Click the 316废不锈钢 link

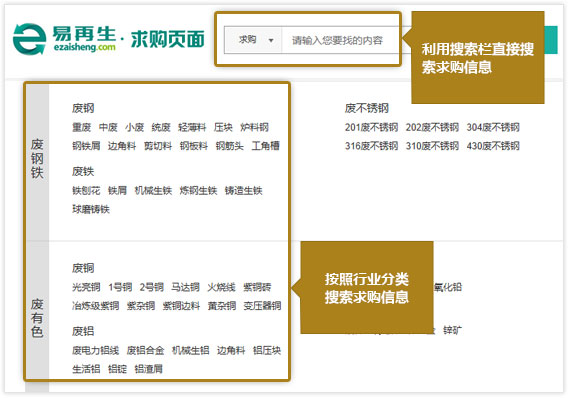click(372, 146)
